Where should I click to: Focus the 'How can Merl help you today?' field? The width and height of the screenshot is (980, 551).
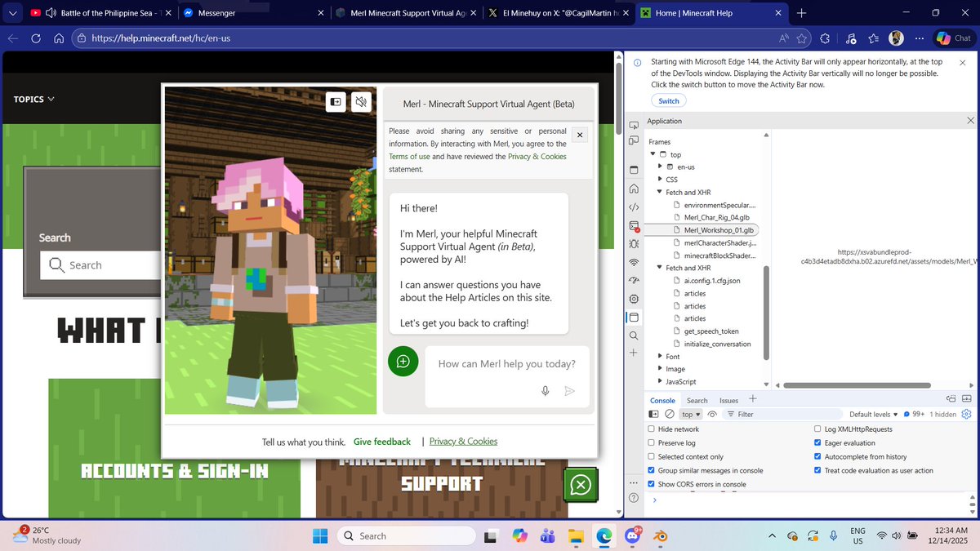coord(506,364)
